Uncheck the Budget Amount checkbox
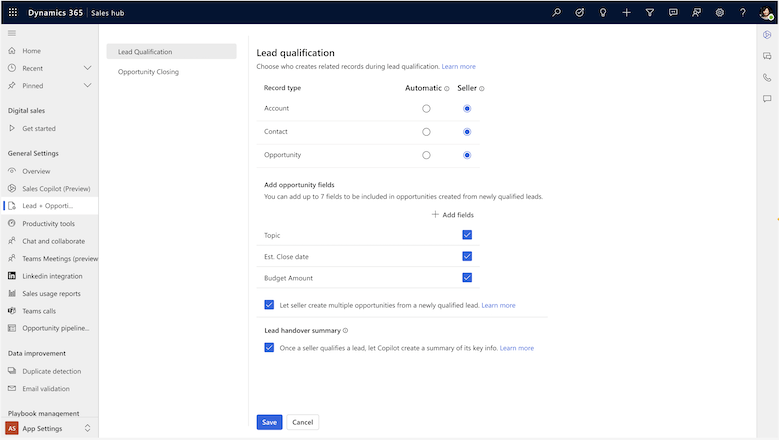Image resolution: width=779 pixels, height=440 pixels. 467,278
